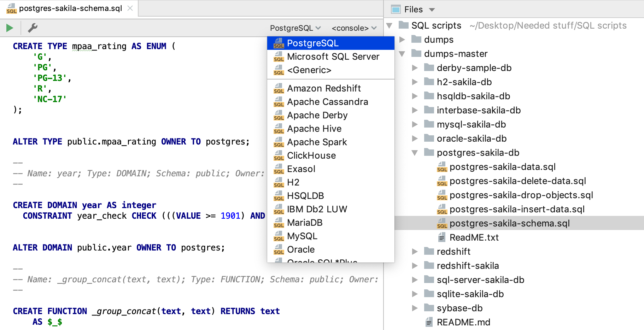The width and height of the screenshot is (644, 330).
Task: Pick Apache Hive from dialect list
Action: click(331, 129)
